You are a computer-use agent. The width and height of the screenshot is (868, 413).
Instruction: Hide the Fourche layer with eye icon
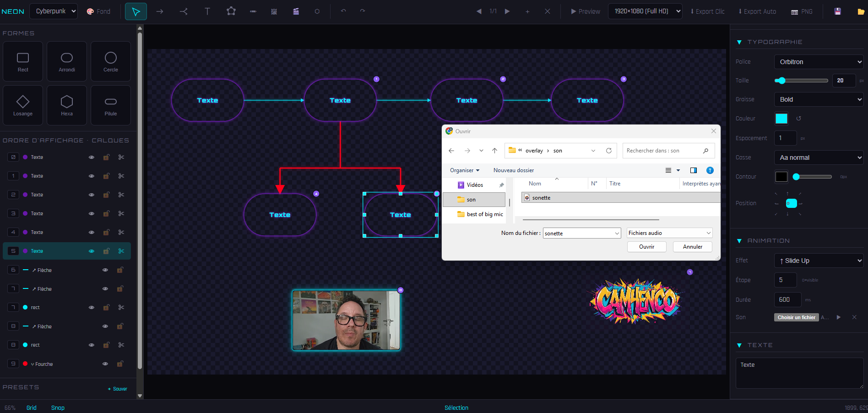[x=105, y=364]
